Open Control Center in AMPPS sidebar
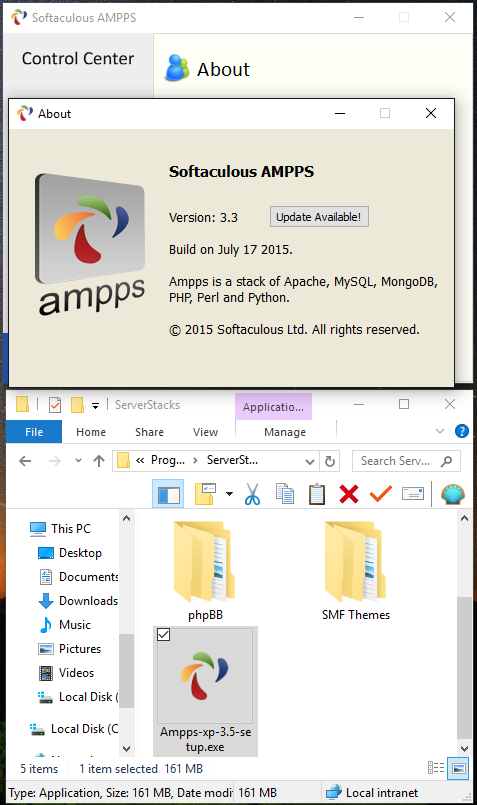The image size is (477, 805). 78,59
